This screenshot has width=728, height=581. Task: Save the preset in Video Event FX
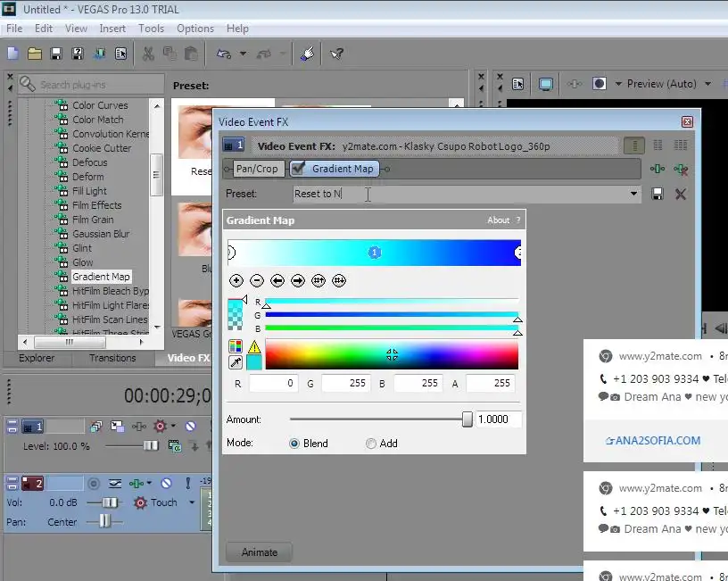[658, 194]
